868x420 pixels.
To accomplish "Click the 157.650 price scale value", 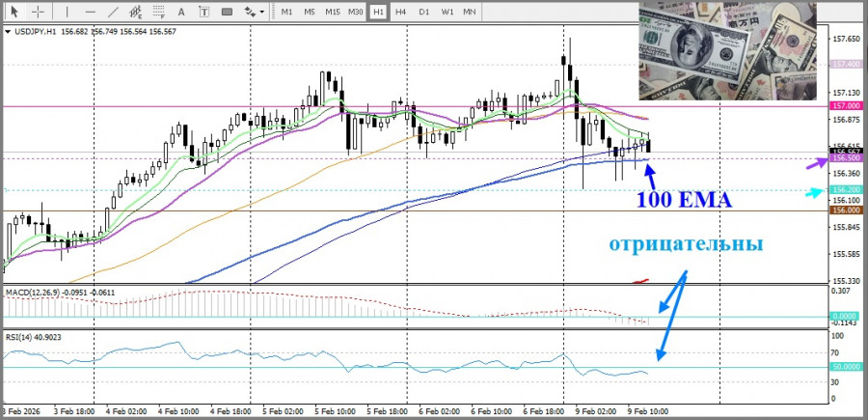I will tap(845, 40).
